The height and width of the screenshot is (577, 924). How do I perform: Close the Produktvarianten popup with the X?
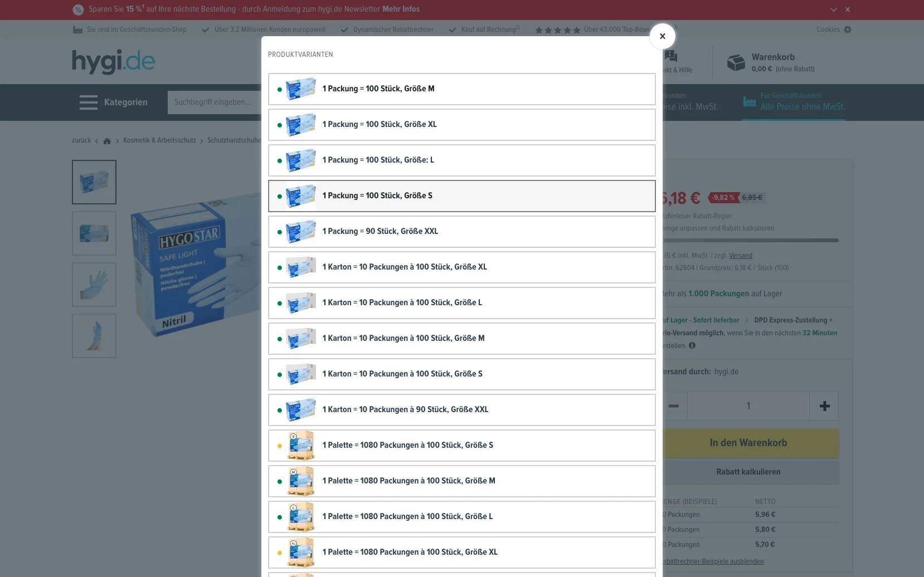(x=662, y=36)
